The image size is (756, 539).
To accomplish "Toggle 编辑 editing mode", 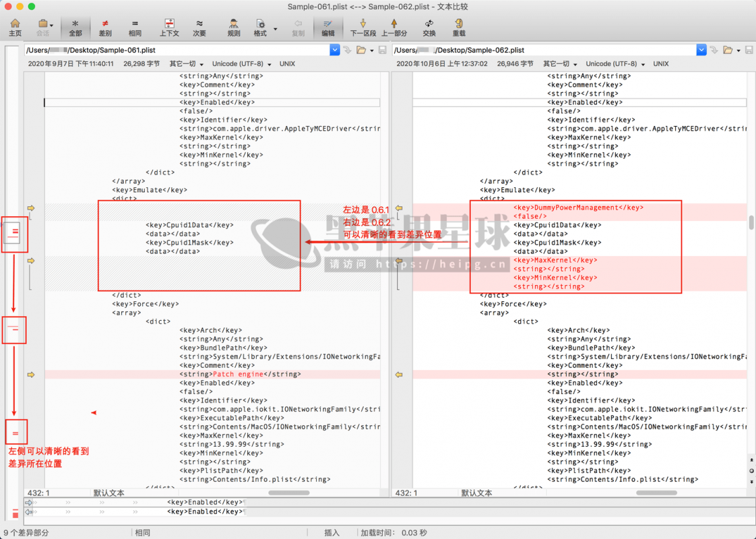I will (327, 26).
